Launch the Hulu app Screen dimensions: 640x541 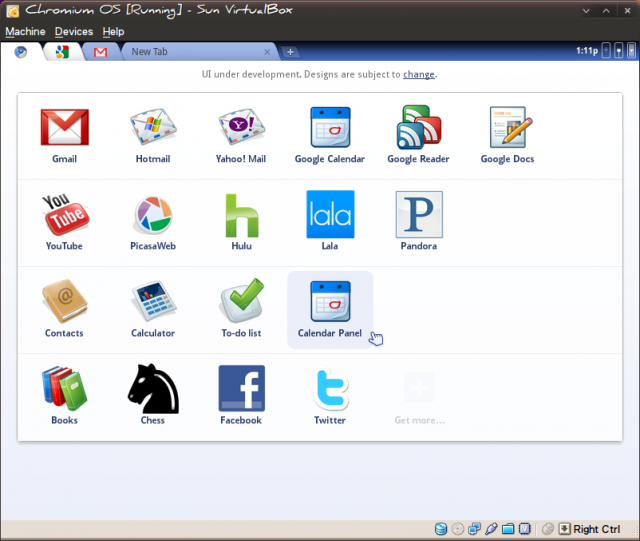pyautogui.click(x=242, y=215)
